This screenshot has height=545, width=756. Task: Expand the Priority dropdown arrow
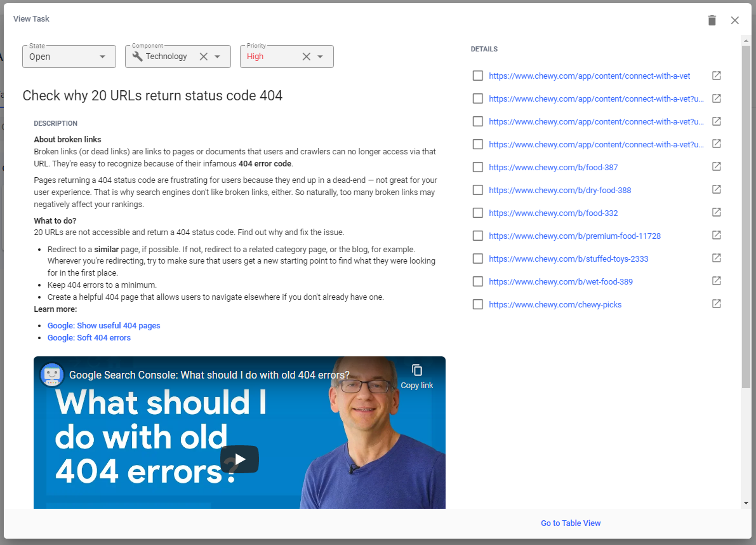click(x=320, y=57)
